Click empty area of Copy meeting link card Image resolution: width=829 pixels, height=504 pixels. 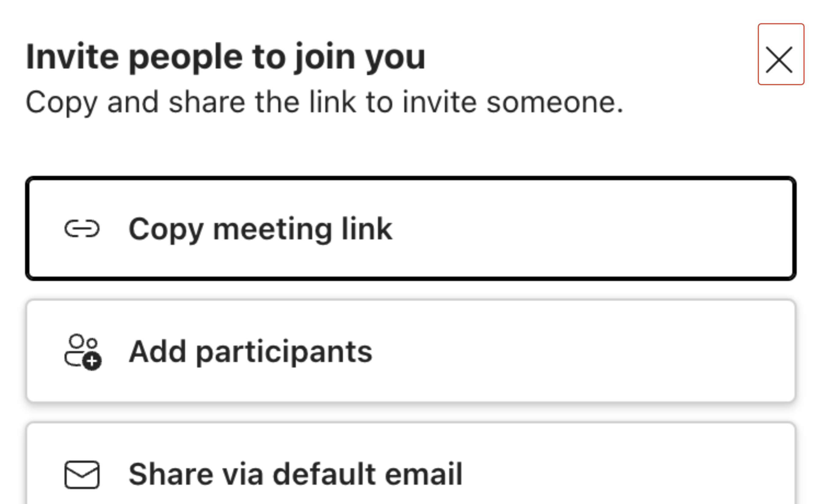(605, 229)
